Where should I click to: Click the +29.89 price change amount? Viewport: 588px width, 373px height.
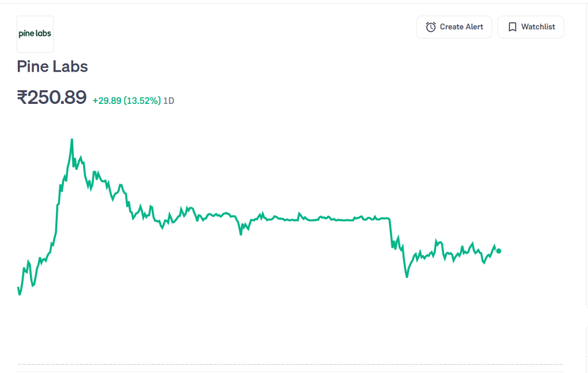click(107, 101)
